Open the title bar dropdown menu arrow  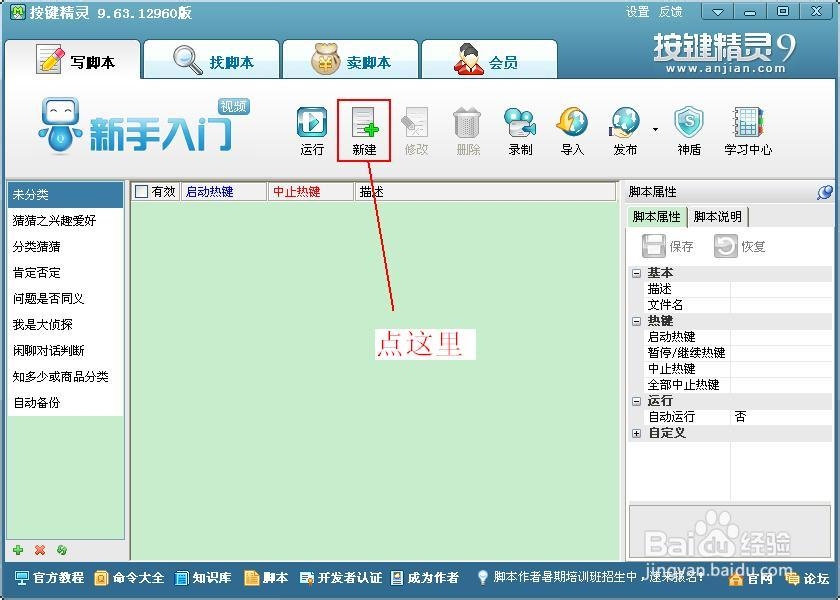717,12
